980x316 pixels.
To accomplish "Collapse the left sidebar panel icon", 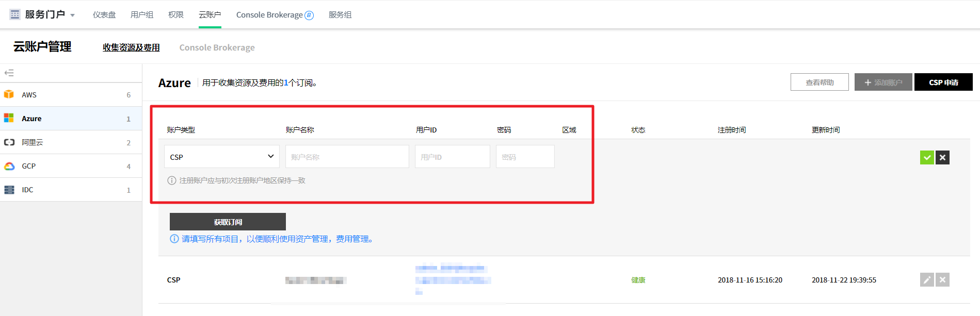I will point(9,73).
